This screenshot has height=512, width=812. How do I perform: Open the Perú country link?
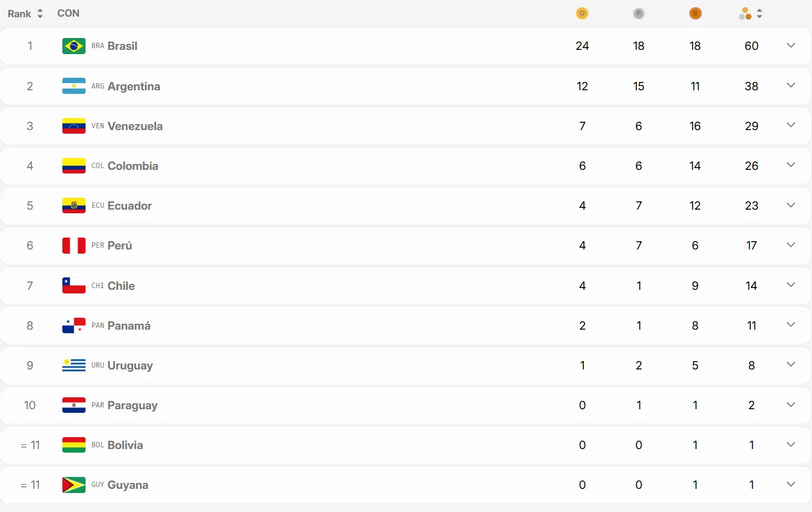click(119, 245)
